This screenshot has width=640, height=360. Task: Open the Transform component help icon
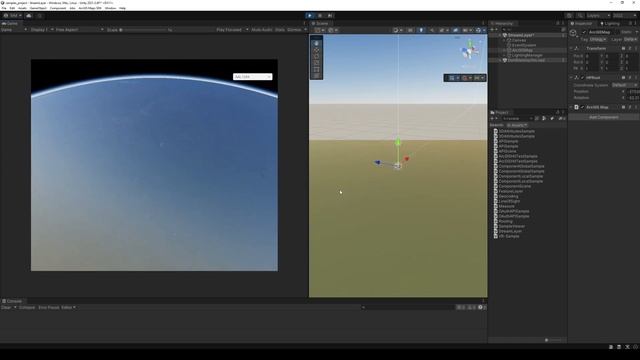pyautogui.click(x=623, y=49)
